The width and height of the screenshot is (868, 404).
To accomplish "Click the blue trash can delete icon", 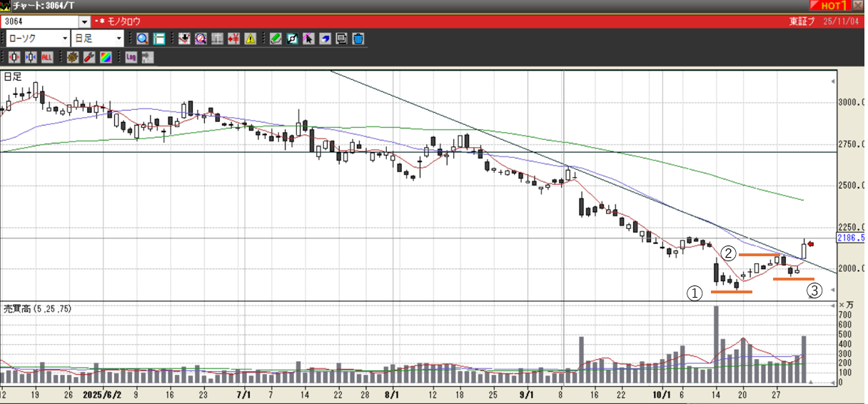I will coord(358,39).
